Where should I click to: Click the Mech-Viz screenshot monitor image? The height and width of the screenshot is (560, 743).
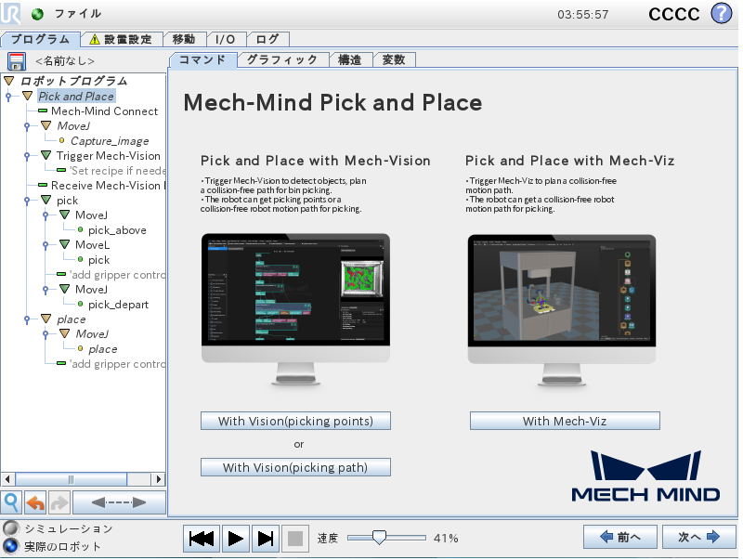tap(562, 310)
